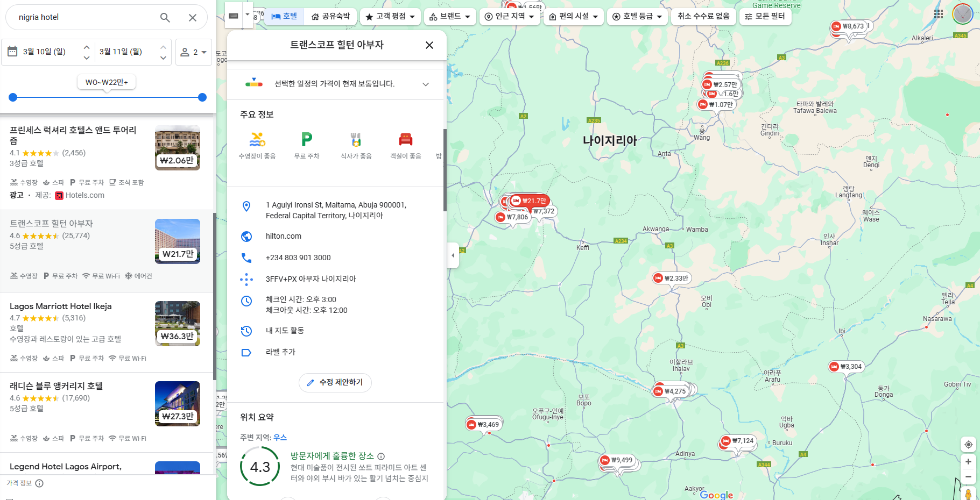Screen dimensions: 980x500
Task: Click the search magnifier icon
Action: 165,18
